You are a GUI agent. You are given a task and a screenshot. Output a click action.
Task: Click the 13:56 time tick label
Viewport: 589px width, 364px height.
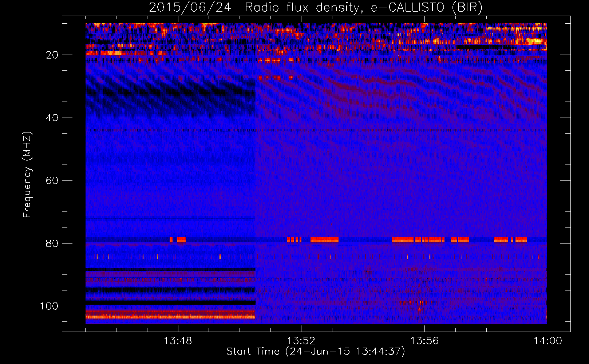[424, 341]
